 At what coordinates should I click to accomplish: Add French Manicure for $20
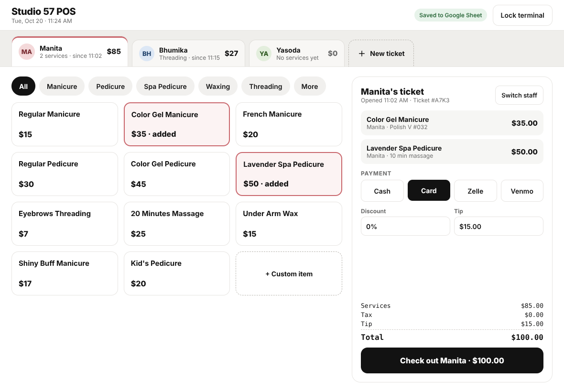289,124
